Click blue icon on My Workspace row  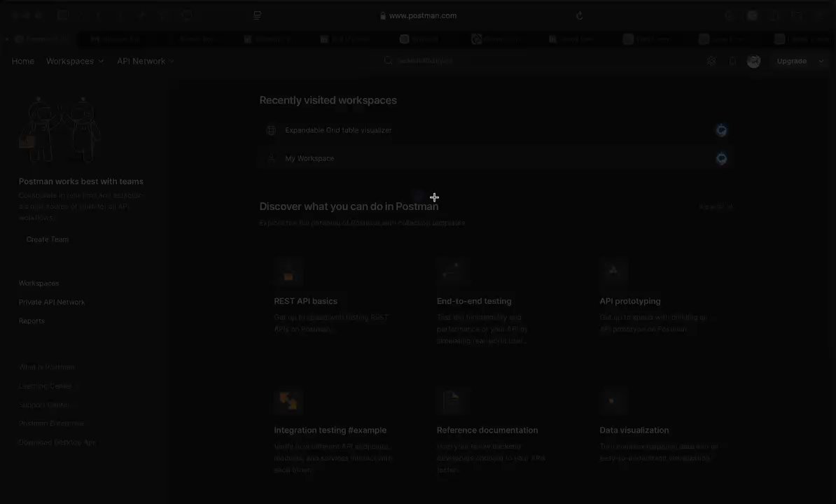721,158
